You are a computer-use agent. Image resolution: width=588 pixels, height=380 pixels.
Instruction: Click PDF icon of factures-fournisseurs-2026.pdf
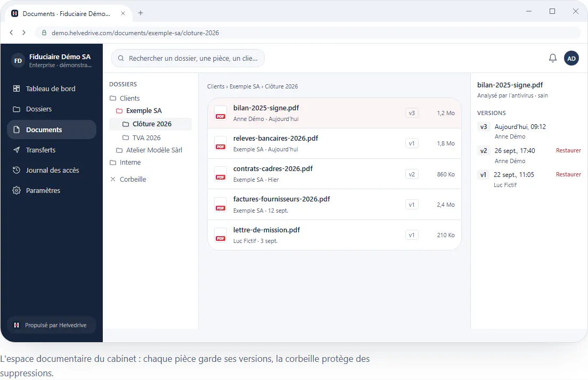coord(220,205)
